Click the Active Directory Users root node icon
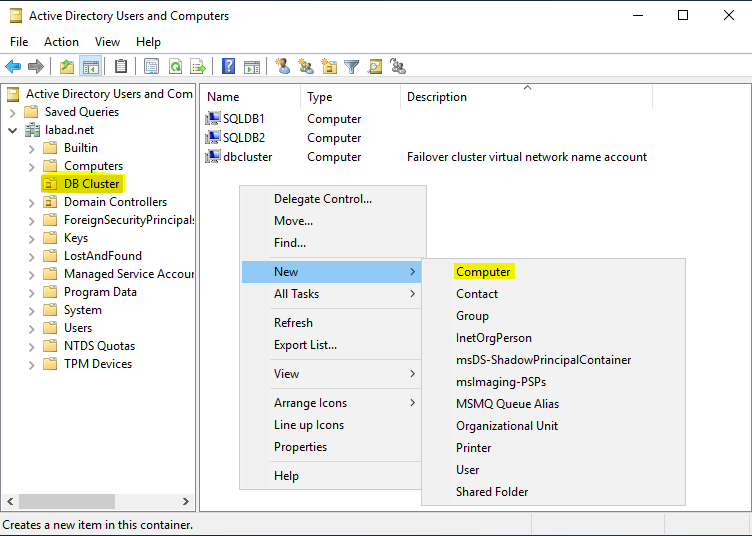This screenshot has width=752, height=536. 13,94
